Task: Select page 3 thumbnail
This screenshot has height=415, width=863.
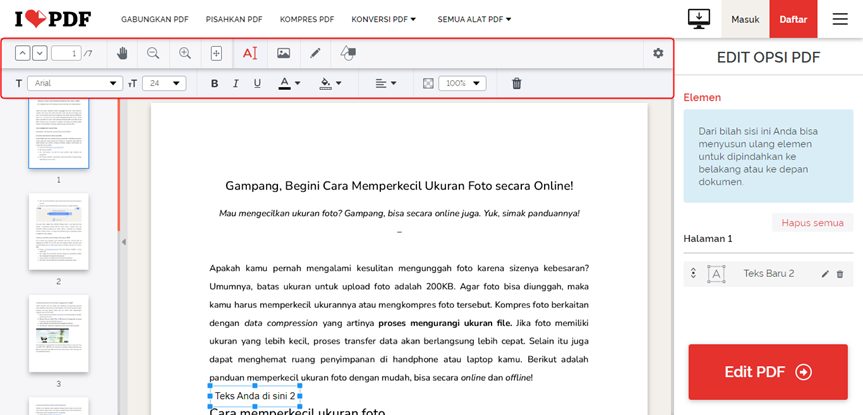Action: (x=58, y=334)
